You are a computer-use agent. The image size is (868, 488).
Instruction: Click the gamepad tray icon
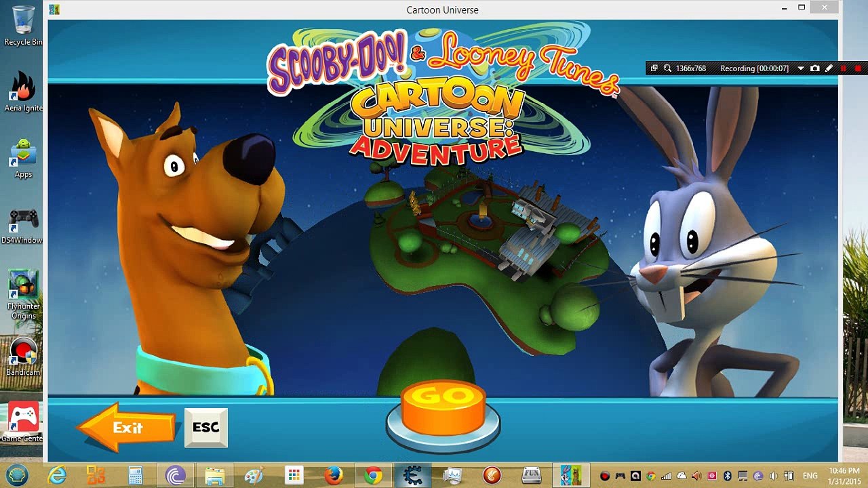tap(620, 476)
